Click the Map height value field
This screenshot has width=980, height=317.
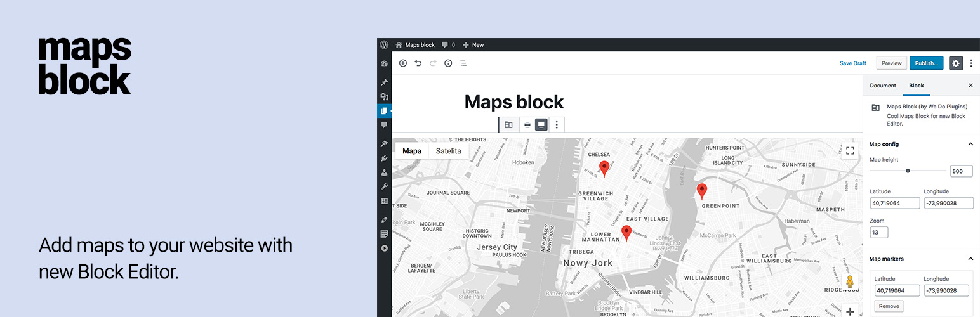962,171
